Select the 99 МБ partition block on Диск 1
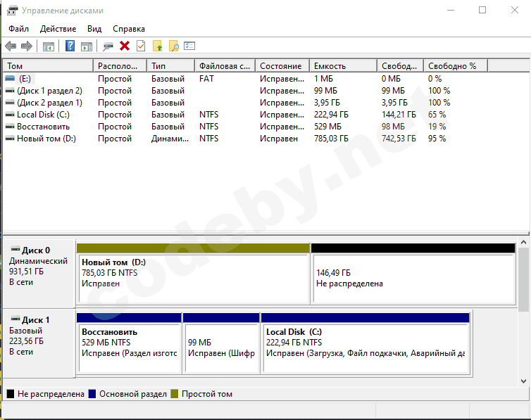Screen dimensions: 531x420 [x=221, y=343]
